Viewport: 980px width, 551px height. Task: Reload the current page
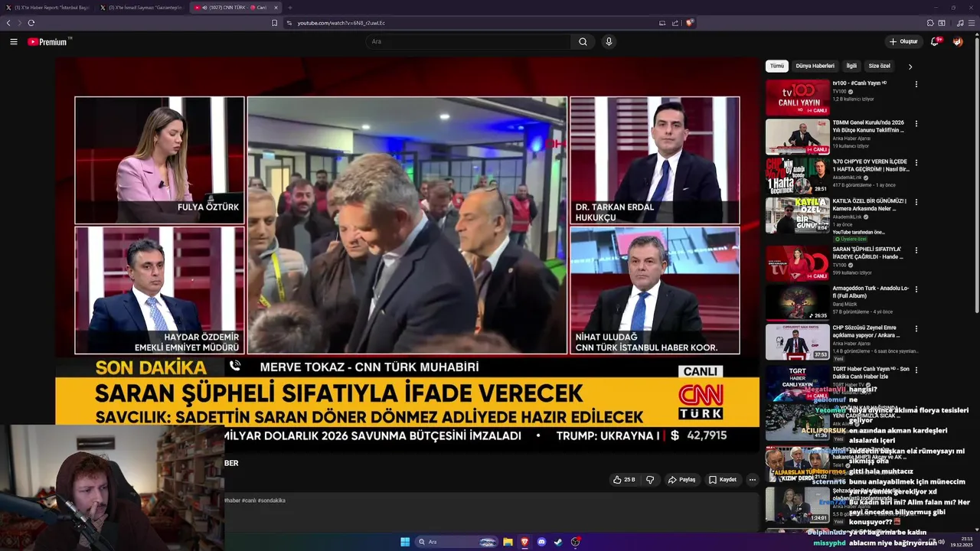(31, 23)
